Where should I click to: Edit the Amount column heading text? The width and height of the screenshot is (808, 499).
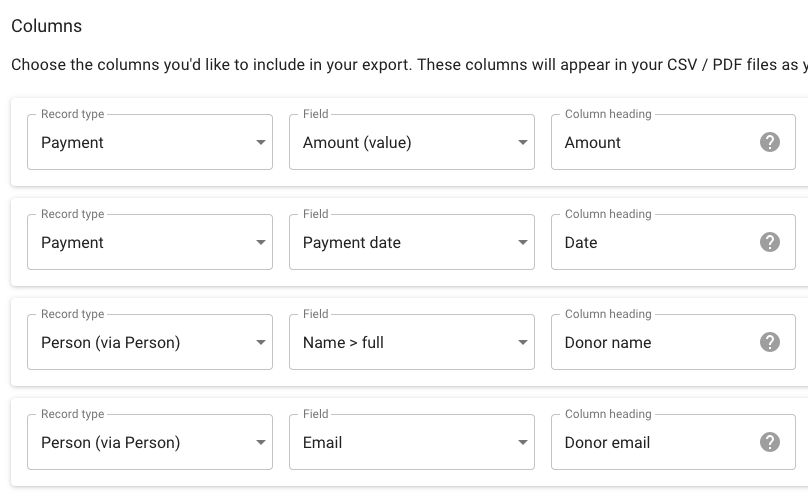[x=650, y=142]
